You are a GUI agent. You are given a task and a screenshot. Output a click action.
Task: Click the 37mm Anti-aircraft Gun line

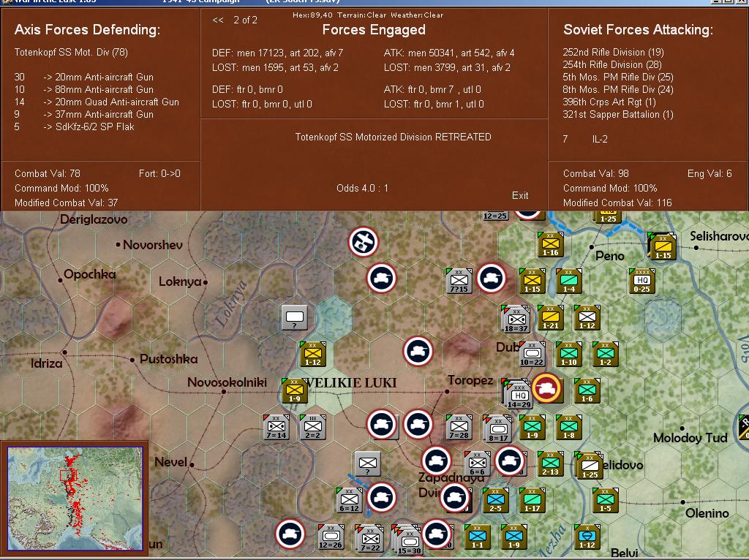point(84,114)
